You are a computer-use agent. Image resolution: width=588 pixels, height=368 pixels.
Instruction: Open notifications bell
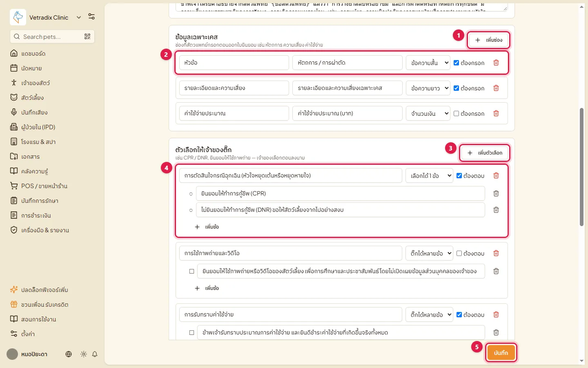point(95,354)
